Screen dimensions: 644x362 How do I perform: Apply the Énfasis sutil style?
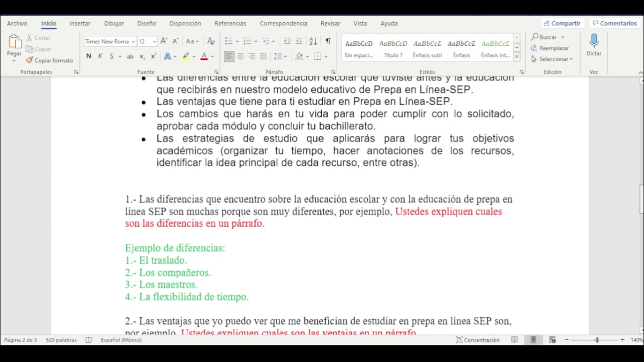[427, 48]
